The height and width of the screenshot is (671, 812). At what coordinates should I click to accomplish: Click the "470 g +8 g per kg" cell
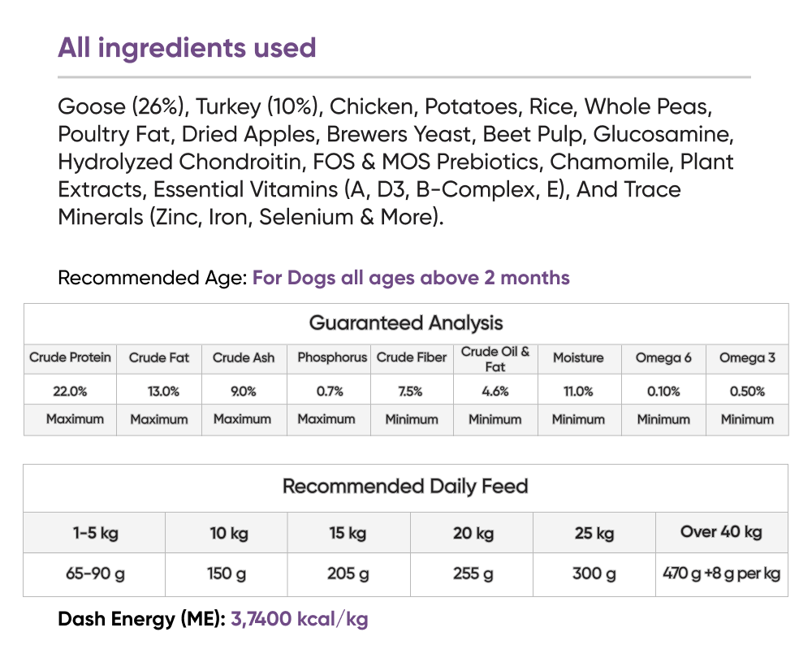point(721,574)
